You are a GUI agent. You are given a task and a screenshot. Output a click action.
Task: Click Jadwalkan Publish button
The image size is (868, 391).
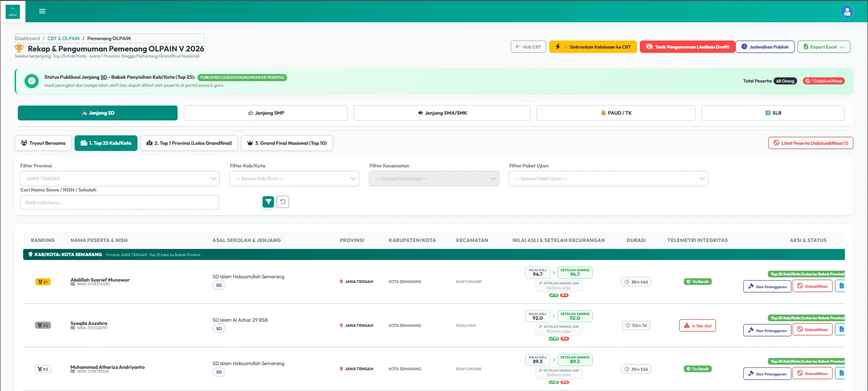click(x=765, y=47)
